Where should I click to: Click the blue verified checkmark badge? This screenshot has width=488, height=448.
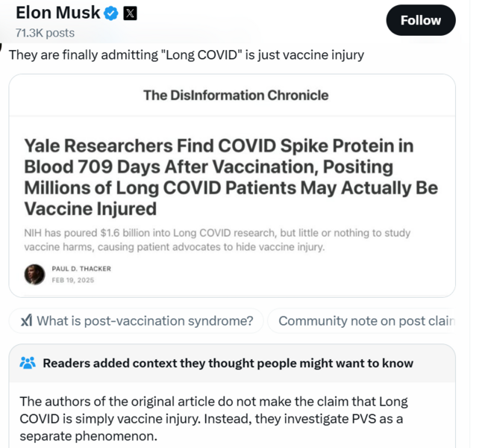click(112, 13)
